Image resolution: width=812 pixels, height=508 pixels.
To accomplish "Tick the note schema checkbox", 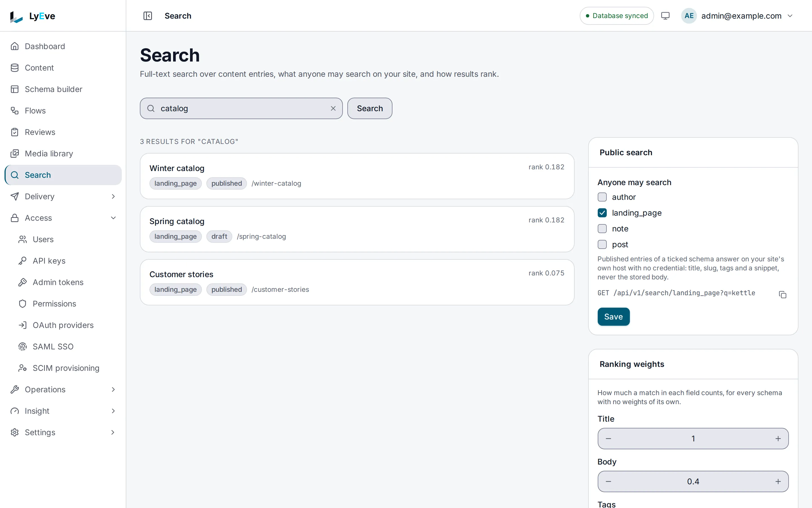I will pos(602,229).
